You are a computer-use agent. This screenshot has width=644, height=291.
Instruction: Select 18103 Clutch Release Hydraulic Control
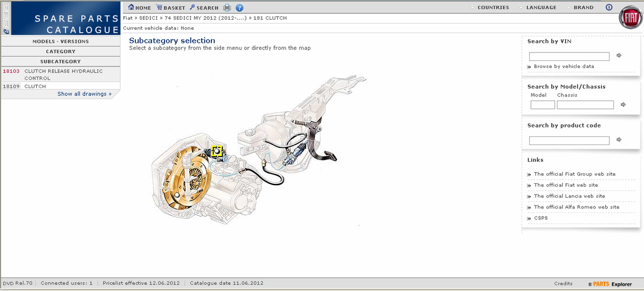(61, 75)
